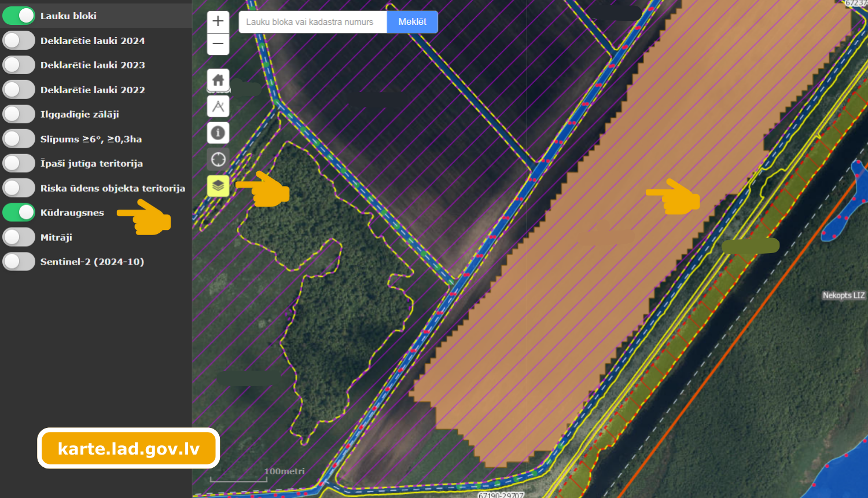Viewport: 868px width, 498px height.
Task: Return to home map extent
Action: pos(218,80)
